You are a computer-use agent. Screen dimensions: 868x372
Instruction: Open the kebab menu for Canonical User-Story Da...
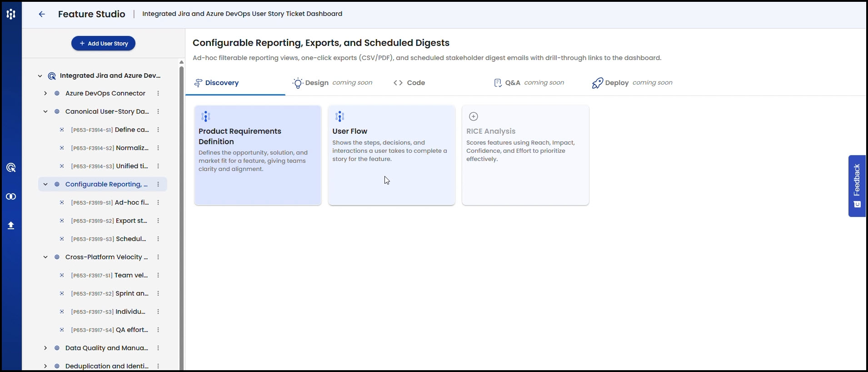tap(158, 111)
